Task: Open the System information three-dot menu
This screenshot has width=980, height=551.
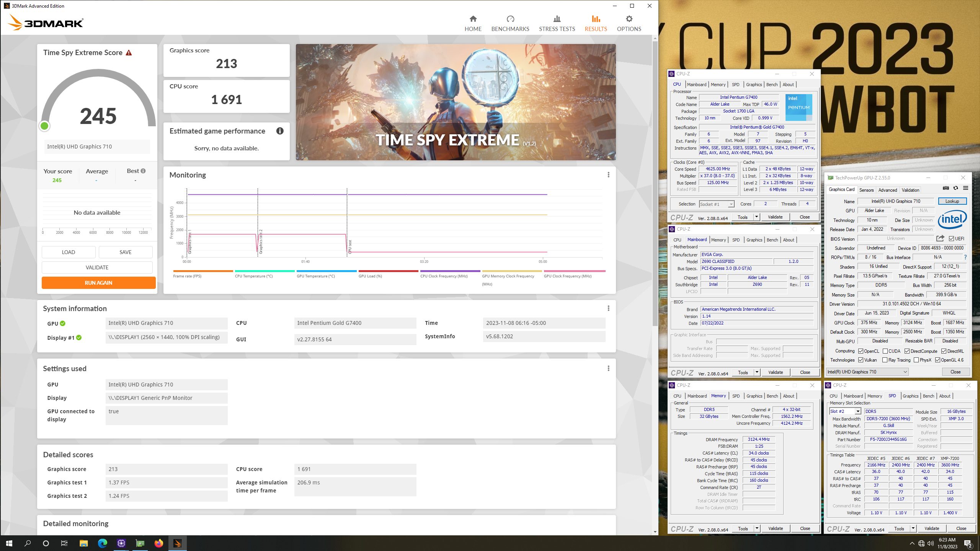Action: 608,308
